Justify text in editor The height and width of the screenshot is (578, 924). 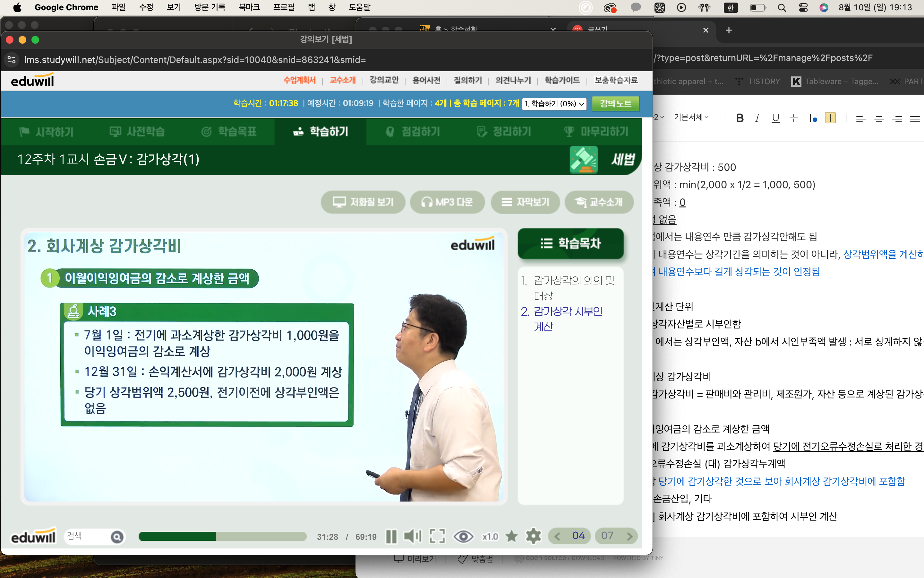pyautogui.click(x=915, y=118)
